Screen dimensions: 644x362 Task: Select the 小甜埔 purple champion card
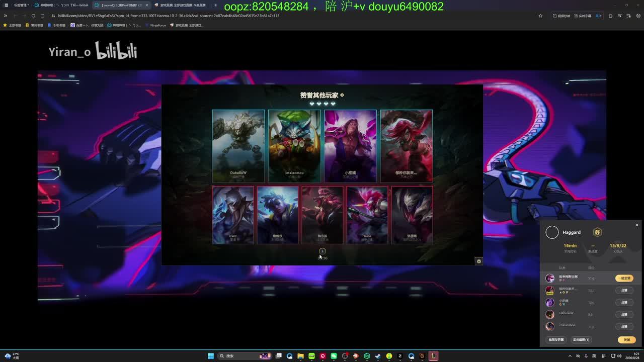[350, 146]
